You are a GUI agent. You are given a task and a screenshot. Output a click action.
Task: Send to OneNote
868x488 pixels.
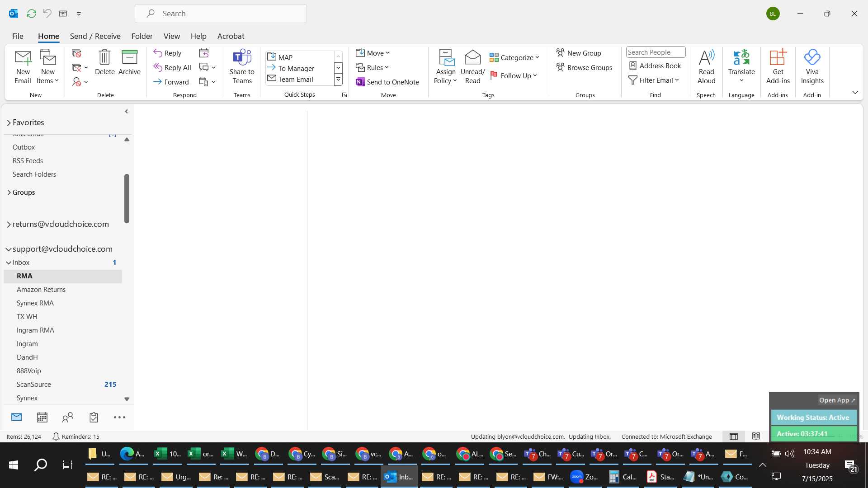(x=387, y=82)
